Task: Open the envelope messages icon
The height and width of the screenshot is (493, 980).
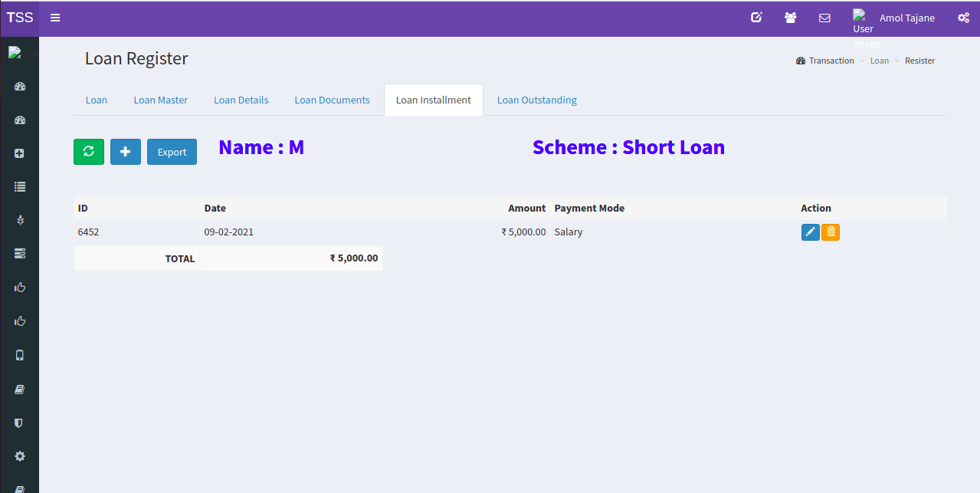Action: tap(824, 18)
